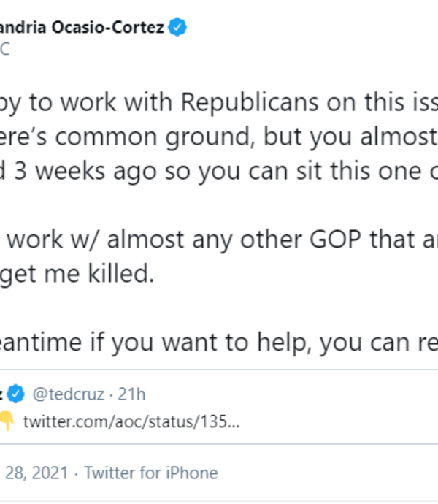This screenshot has height=504, width=438.
Task: Open the twitter.com/aoc/status link
Action: tap(131, 421)
